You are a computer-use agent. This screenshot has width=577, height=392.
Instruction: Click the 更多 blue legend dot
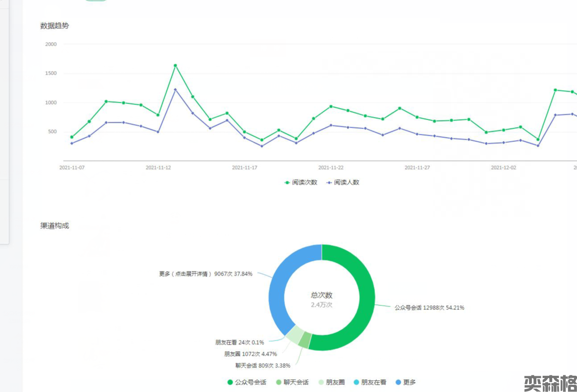point(398,382)
